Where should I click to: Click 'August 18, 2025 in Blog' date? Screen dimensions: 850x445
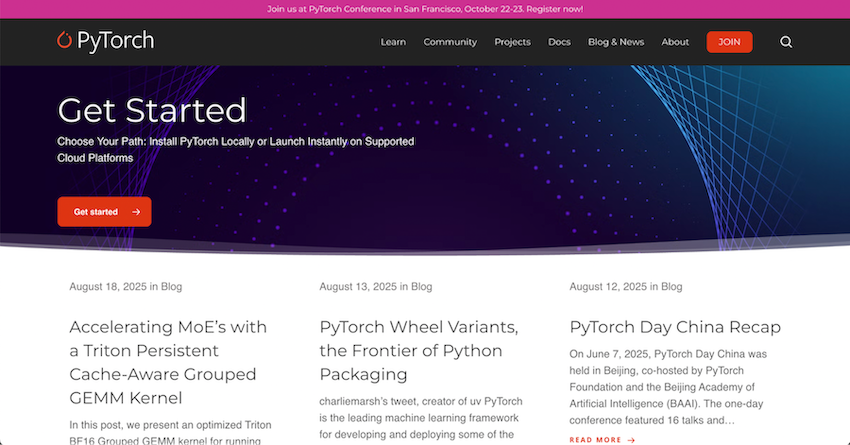click(126, 287)
